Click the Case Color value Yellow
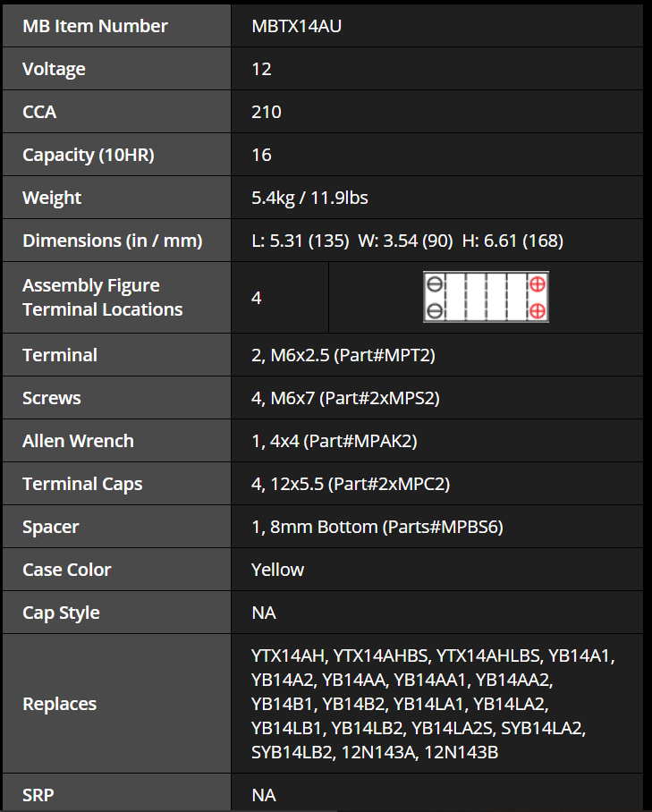Image resolution: width=652 pixels, height=812 pixels. [x=277, y=570]
